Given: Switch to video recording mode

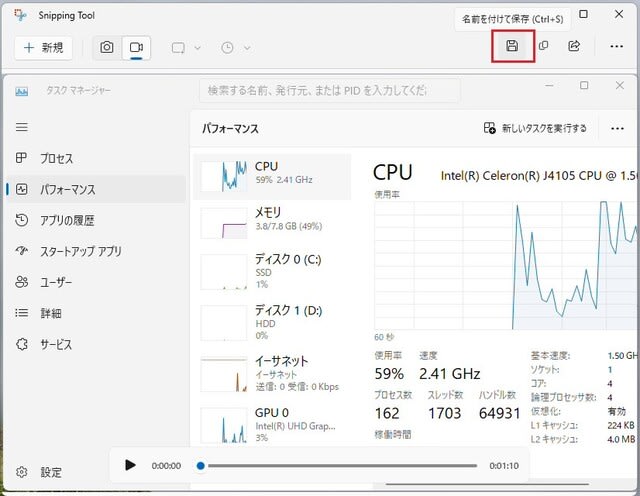Looking at the screenshot, I should pyautogui.click(x=136, y=48).
